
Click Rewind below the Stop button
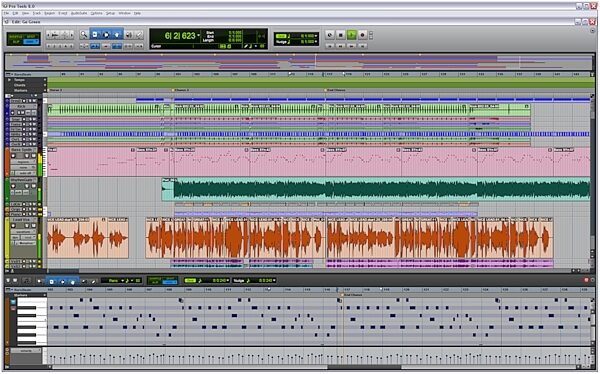341,46
